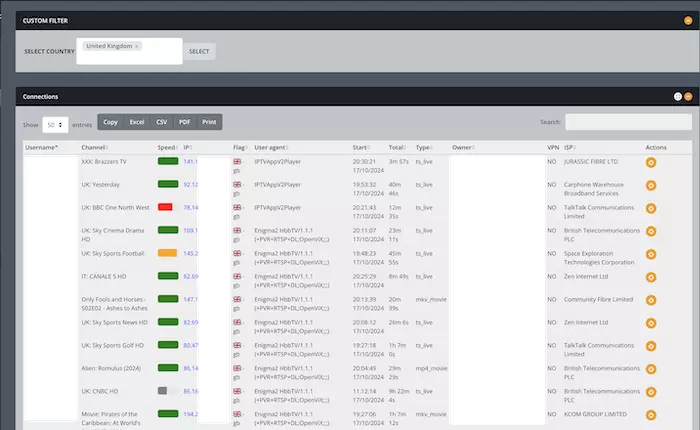
Task: Click the action icon for Carphone Warehouse row
Action: point(650,185)
